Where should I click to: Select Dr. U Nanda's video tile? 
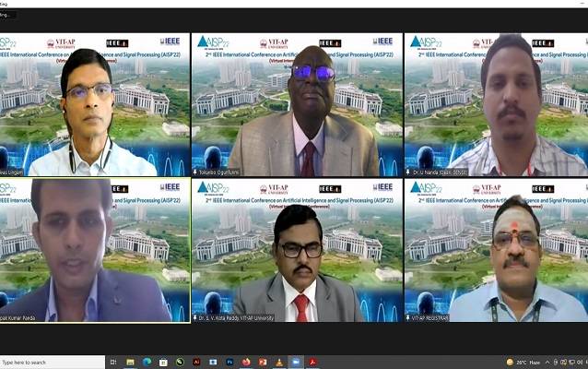(x=495, y=104)
